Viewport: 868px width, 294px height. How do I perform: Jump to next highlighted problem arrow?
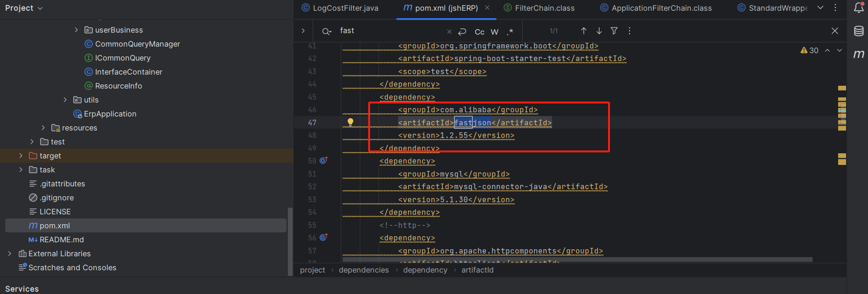tap(840, 50)
